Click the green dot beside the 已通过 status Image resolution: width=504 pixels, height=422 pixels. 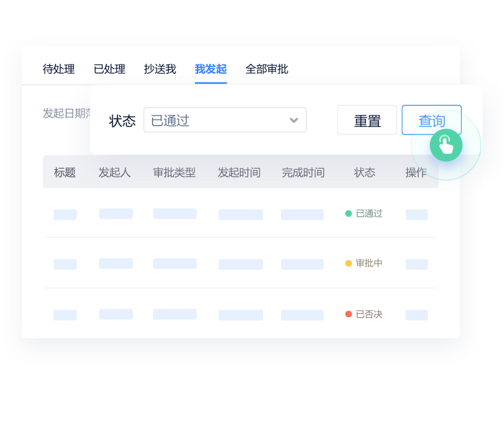pyautogui.click(x=348, y=214)
